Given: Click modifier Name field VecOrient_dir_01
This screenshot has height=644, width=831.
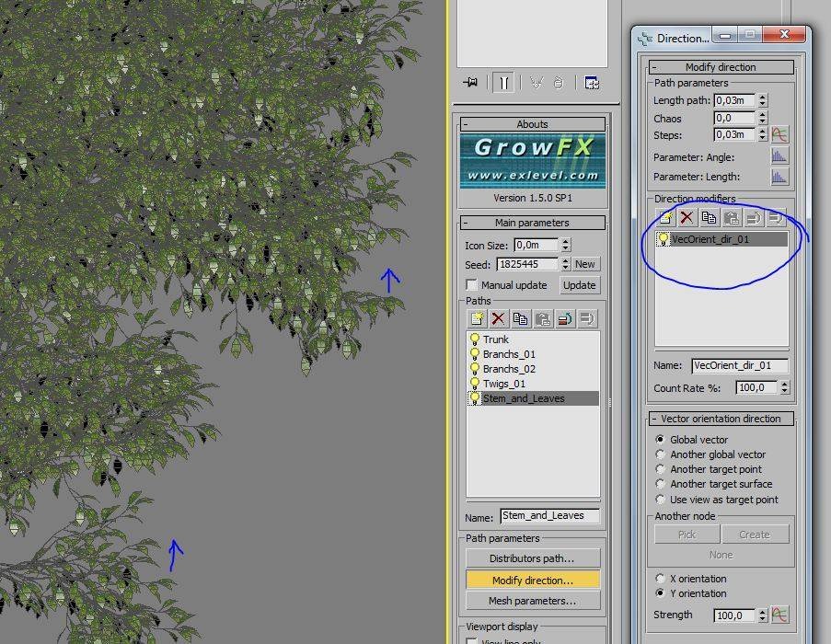Looking at the screenshot, I should 740,365.
